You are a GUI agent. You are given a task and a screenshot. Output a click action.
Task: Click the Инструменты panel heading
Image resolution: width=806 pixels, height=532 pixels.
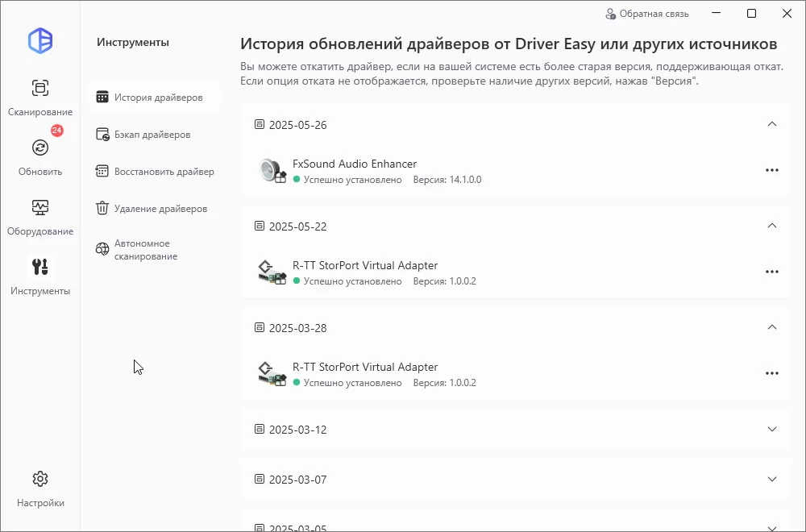tap(133, 42)
